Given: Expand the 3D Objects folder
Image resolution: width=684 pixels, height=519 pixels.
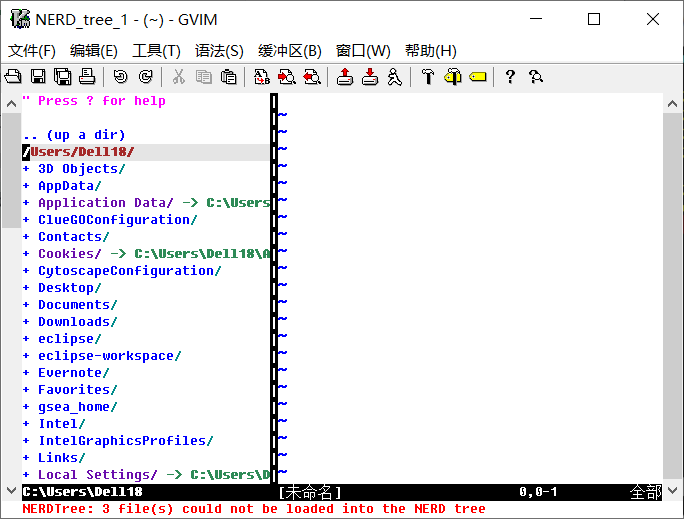Looking at the screenshot, I should [x=26, y=169].
